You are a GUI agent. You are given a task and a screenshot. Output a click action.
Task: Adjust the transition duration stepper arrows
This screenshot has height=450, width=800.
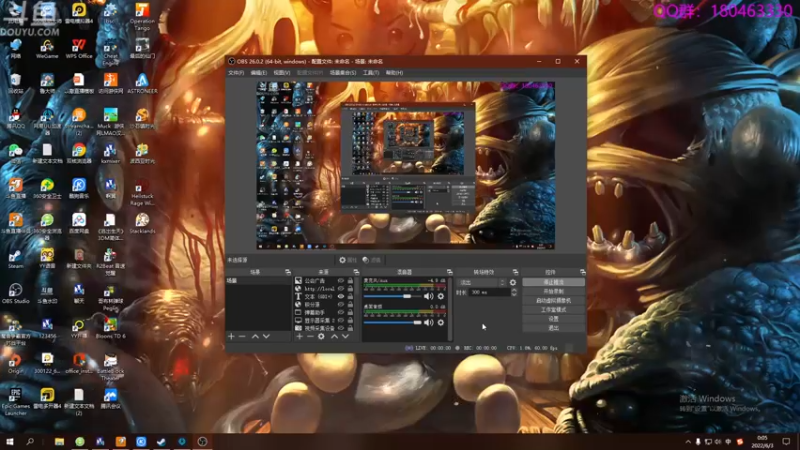click(514, 292)
